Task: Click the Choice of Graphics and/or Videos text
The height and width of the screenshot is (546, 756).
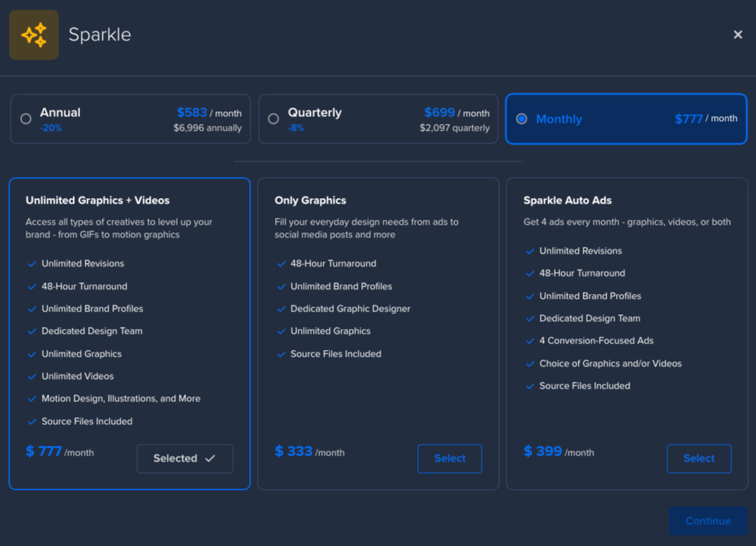Action: [x=610, y=363]
